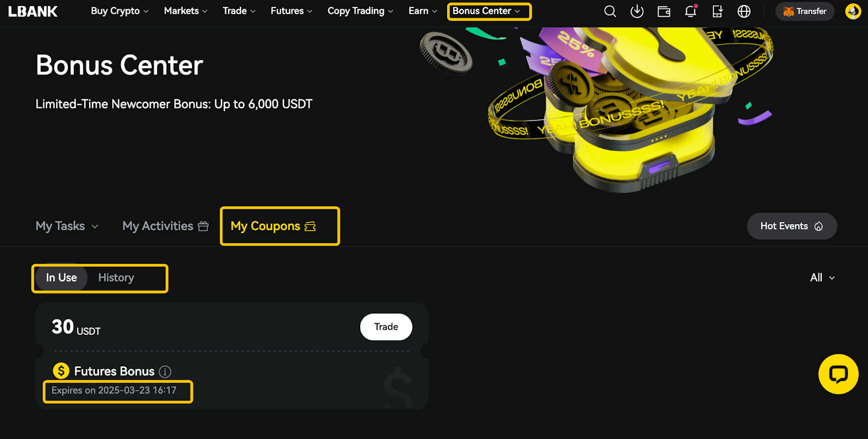Viewport: 868px width, 439px height.
Task: Click the orders document icon
Action: pos(717,11)
